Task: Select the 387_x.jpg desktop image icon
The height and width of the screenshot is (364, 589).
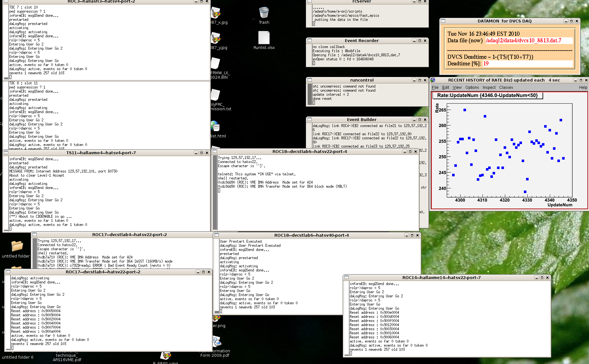Action: point(216,13)
